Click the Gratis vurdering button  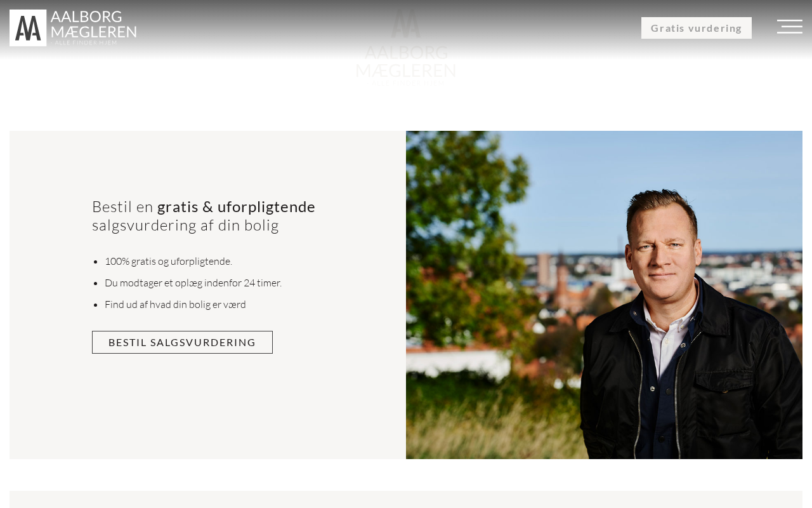(696, 28)
